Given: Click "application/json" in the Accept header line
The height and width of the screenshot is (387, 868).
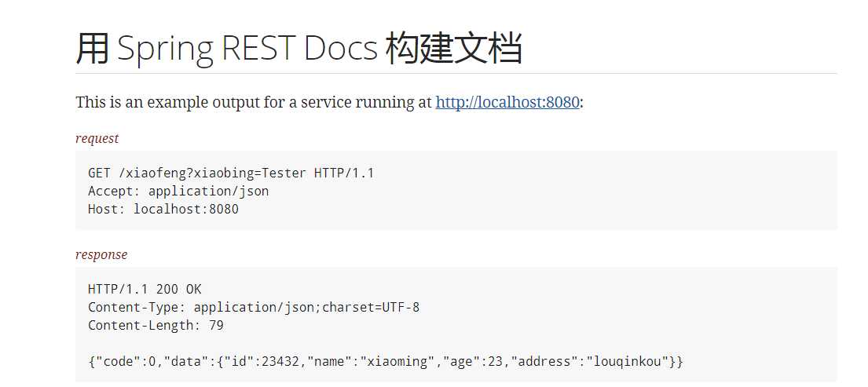Looking at the screenshot, I should 209,192.
